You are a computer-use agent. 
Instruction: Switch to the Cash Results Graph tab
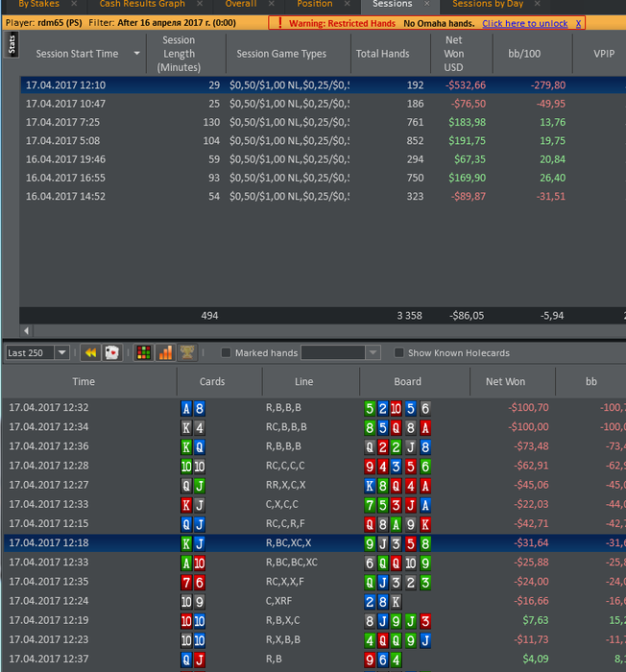pos(142,4)
